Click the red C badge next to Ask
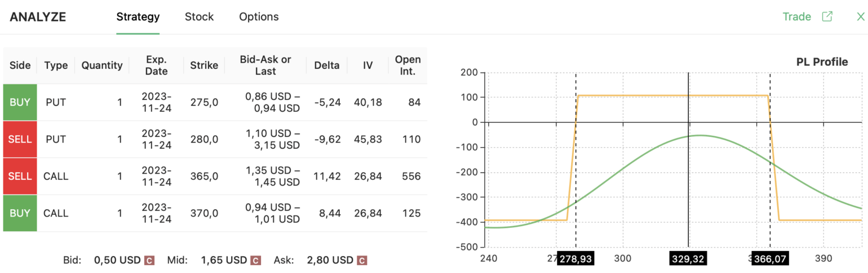 point(362,261)
